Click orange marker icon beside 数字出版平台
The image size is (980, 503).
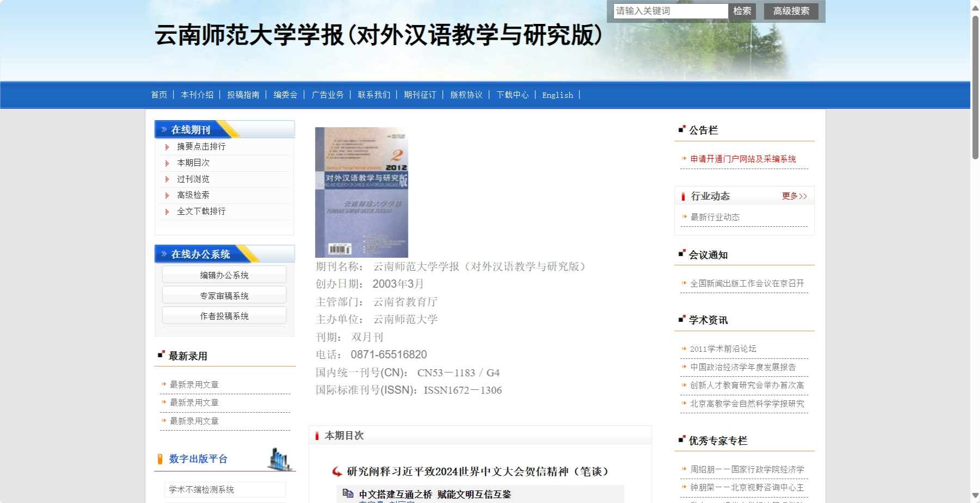160,459
